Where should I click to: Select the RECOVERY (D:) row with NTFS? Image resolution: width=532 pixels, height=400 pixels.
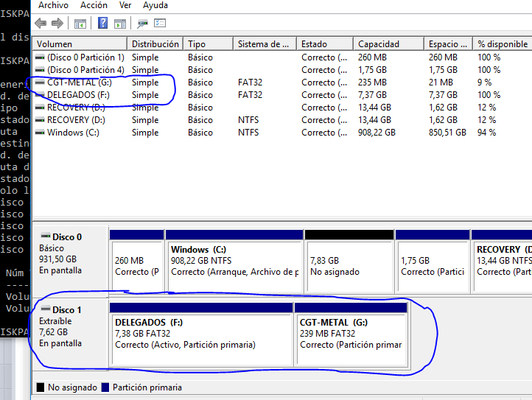click(282, 120)
